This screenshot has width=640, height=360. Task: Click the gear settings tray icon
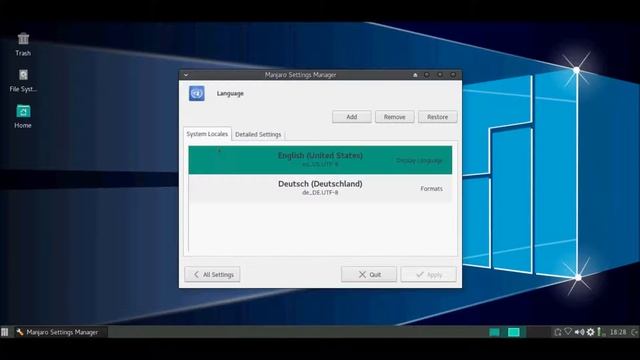tap(590, 332)
